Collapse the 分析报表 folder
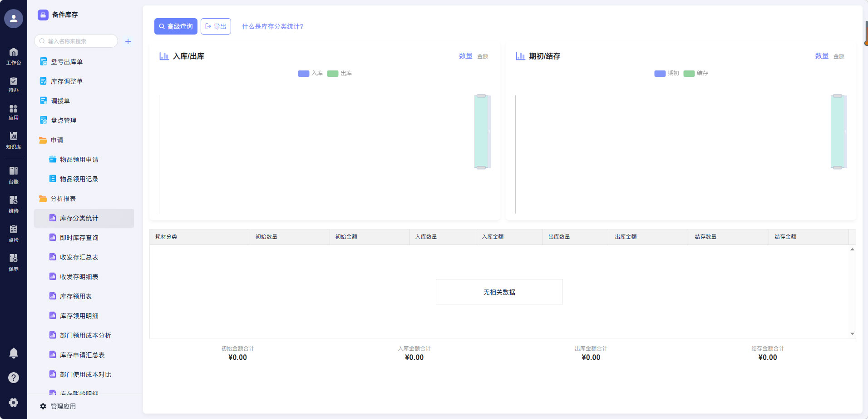The image size is (868, 419). tap(63, 199)
